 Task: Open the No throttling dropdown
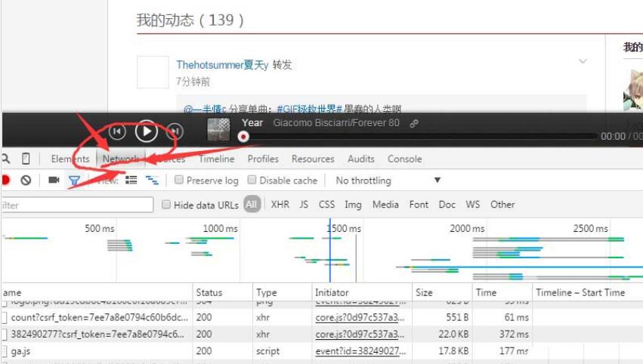point(388,180)
